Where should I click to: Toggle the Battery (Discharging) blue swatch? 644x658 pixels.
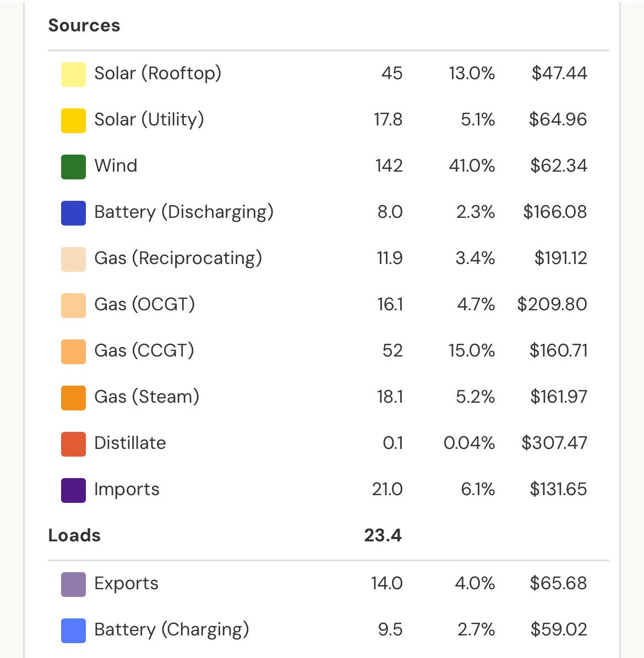tap(73, 213)
